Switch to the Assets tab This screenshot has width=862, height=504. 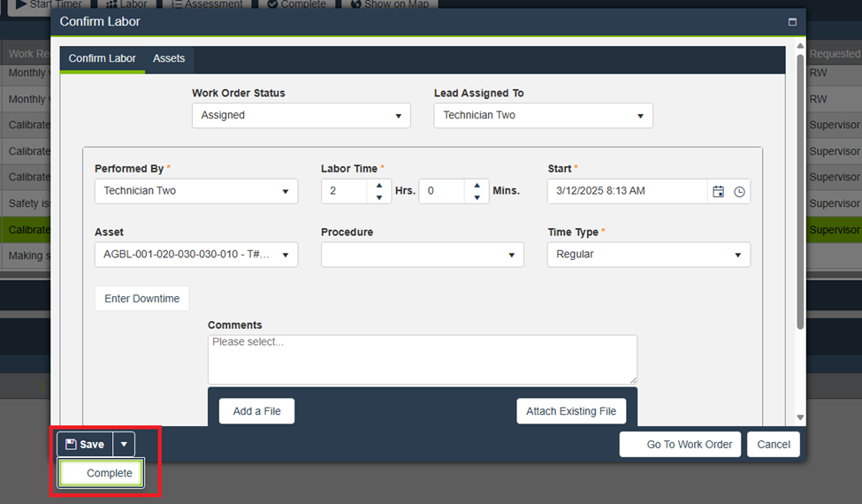[169, 58]
